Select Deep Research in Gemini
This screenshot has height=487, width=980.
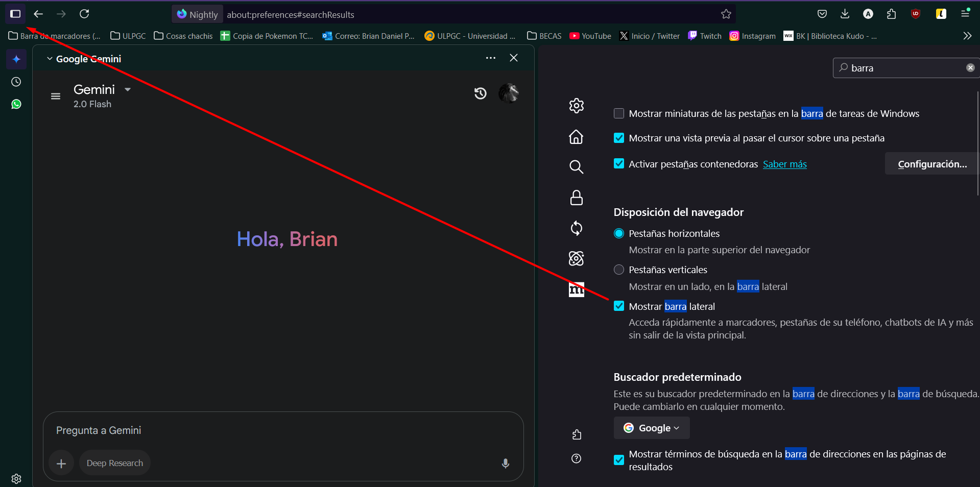[115, 463]
